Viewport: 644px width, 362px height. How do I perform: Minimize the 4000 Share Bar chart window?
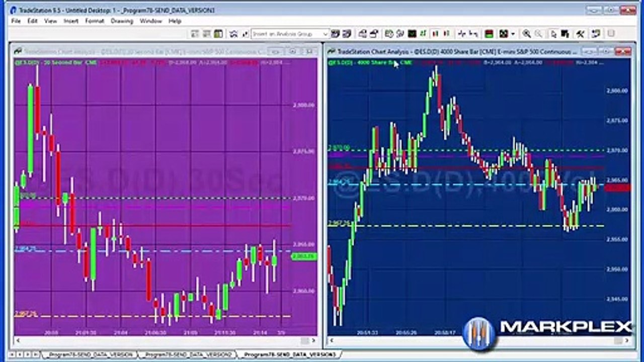[x=589, y=51]
